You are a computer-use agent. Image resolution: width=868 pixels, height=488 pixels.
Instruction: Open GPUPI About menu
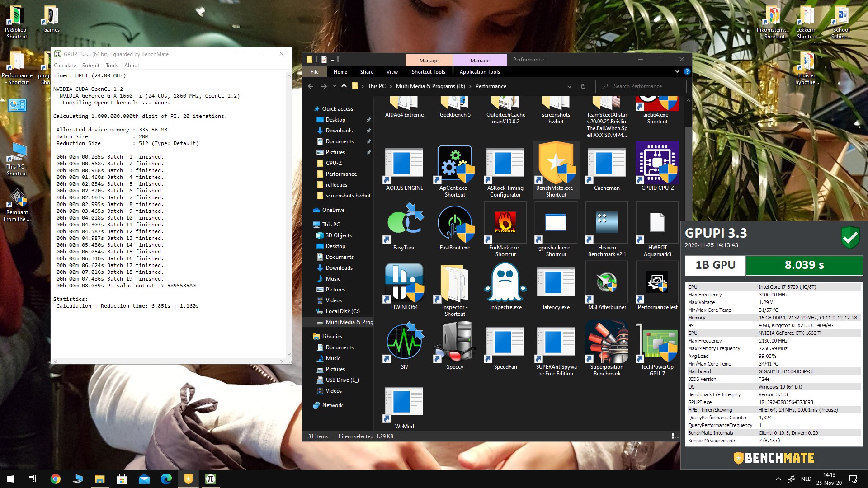132,66
